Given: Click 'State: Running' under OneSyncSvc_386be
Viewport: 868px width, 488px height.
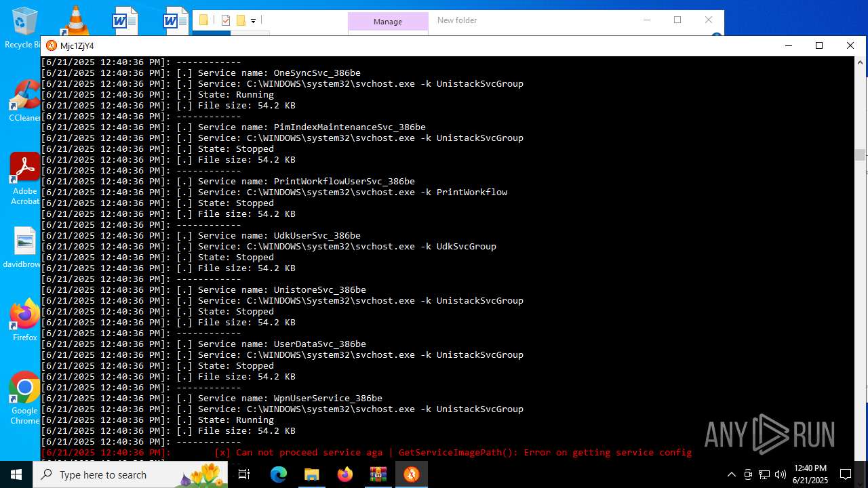Looking at the screenshot, I should [236, 94].
